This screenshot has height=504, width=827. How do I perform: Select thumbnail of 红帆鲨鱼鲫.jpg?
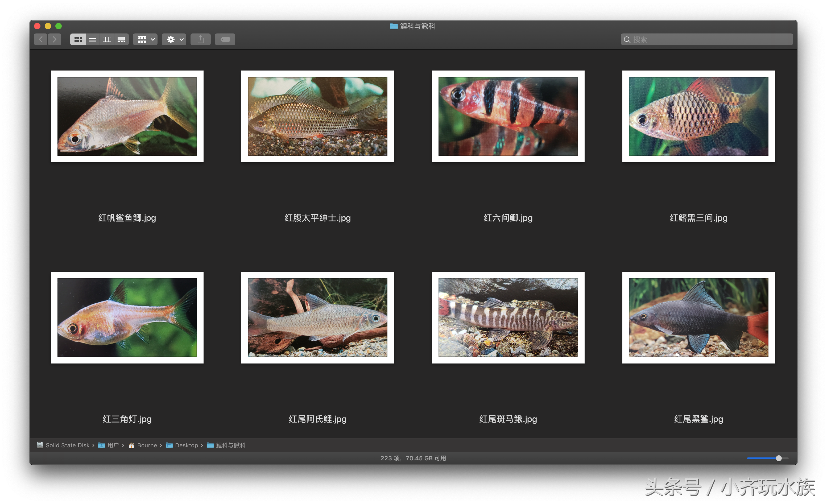127,117
